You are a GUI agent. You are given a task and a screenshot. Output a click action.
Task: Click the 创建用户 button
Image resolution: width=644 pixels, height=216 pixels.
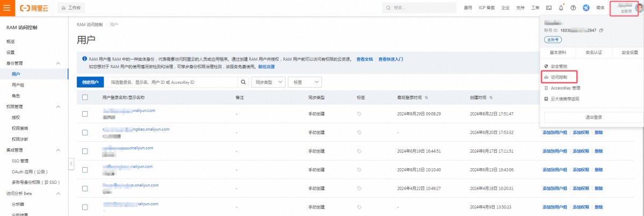tap(91, 82)
